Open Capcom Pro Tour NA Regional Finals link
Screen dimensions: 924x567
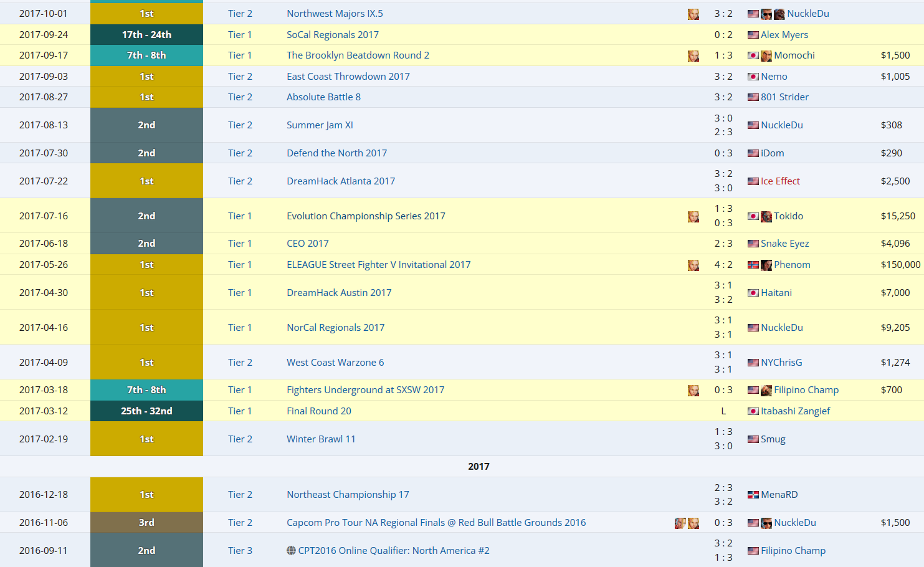pyautogui.click(x=436, y=523)
